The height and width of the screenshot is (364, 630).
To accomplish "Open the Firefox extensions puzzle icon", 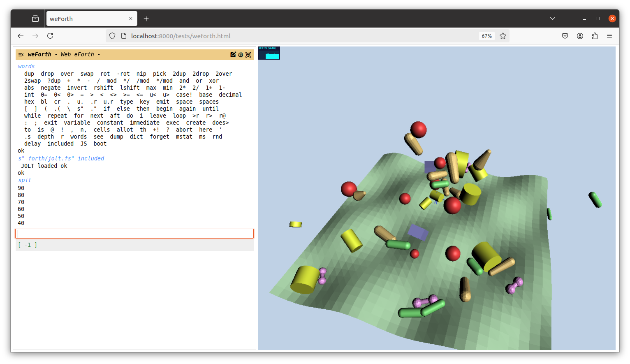I will (595, 36).
